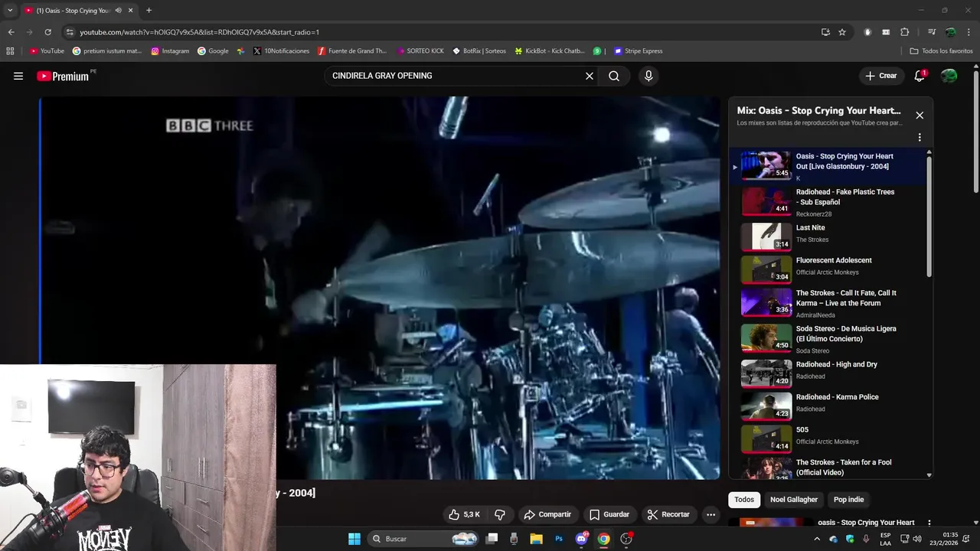Screen dimensions: 980x551
Task: Mute the tab via speaker icon
Action: tap(118, 11)
